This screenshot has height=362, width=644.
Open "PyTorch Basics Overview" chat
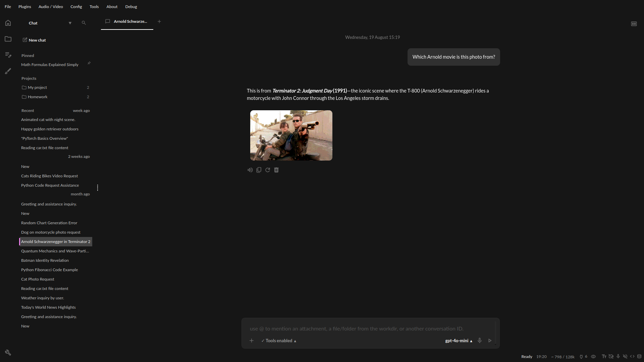56,138
